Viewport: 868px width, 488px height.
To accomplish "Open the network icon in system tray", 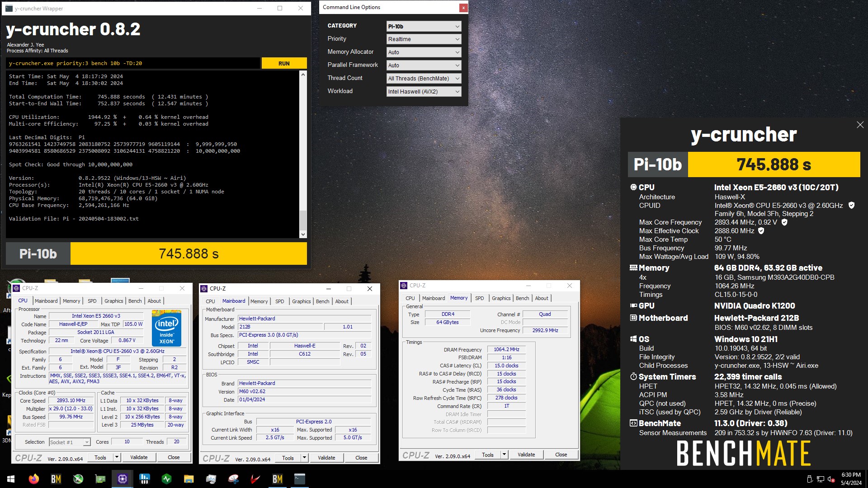I will (x=821, y=479).
